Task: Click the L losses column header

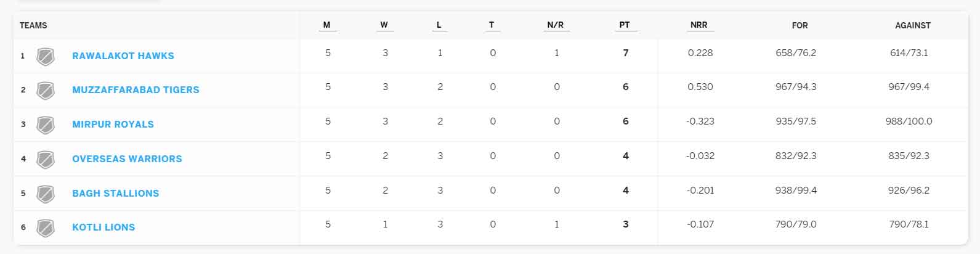Action: tap(439, 25)
